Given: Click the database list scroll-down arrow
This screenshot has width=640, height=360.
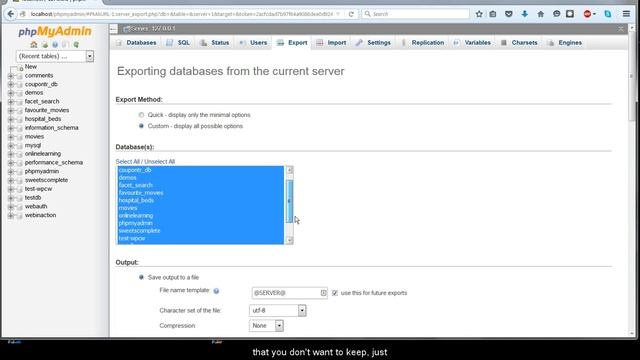Looking at the screenshot, I should point(289,240).
